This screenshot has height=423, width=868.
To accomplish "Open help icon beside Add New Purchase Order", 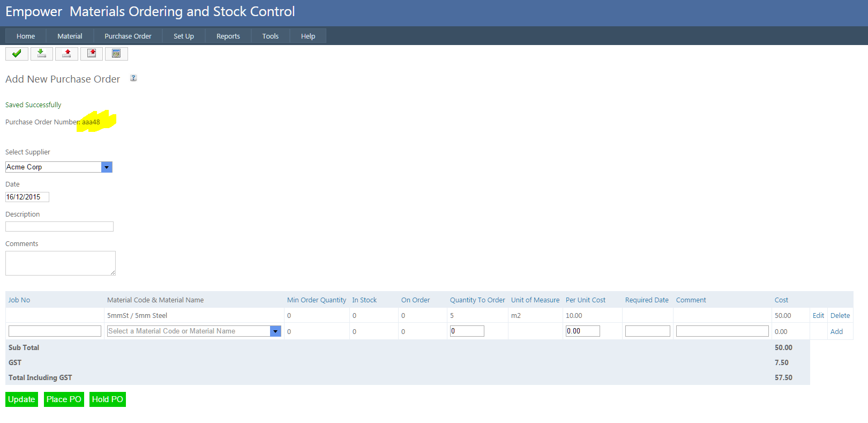I will pyautogui.click(x=133, y=78).
